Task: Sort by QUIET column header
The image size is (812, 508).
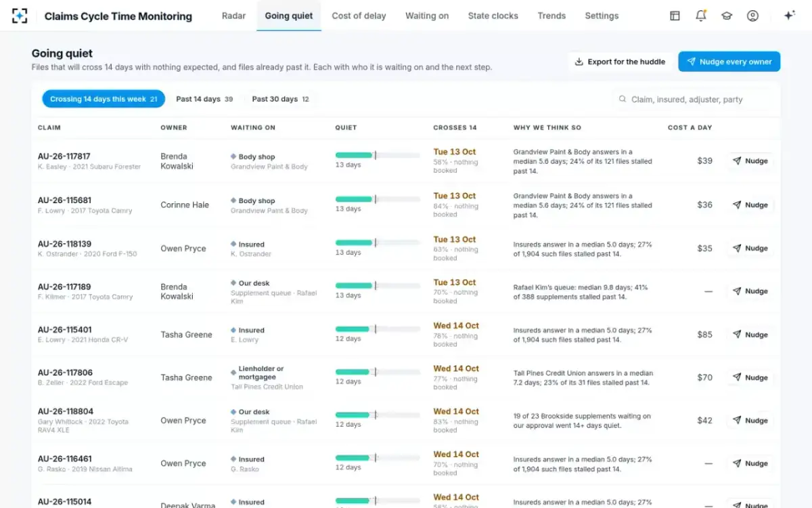Action: tap(346, 127)
